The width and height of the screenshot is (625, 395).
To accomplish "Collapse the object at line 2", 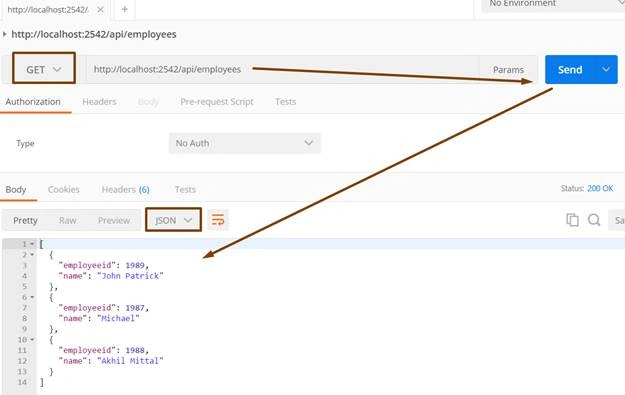I will click(32, 255).
